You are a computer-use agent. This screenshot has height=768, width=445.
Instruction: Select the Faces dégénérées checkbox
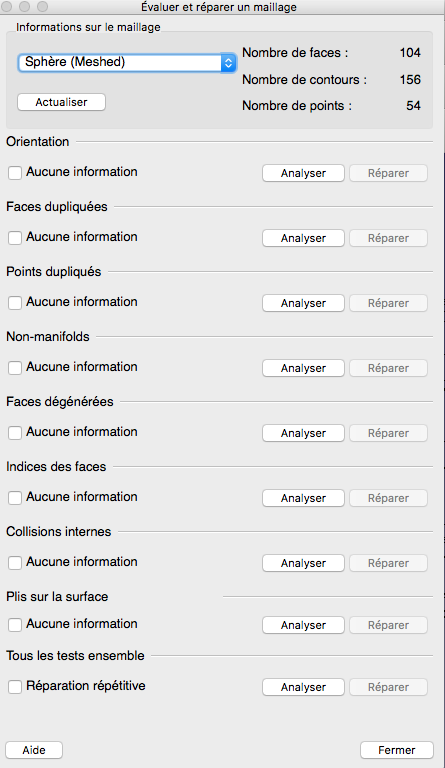coord(15,433)
